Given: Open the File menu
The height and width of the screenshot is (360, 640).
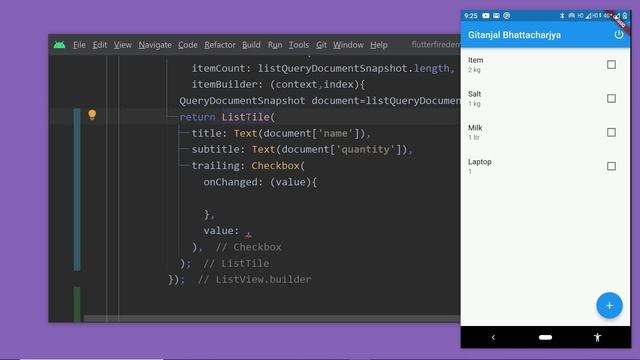Looking at the screenshot, I should coord(79,45).
